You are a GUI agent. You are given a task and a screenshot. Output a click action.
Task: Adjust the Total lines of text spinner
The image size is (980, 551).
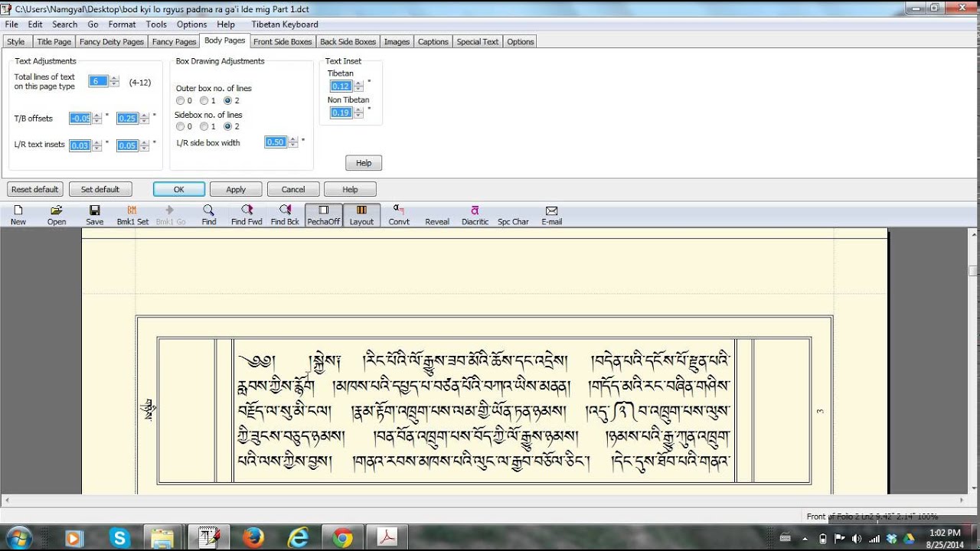(114, 81)
